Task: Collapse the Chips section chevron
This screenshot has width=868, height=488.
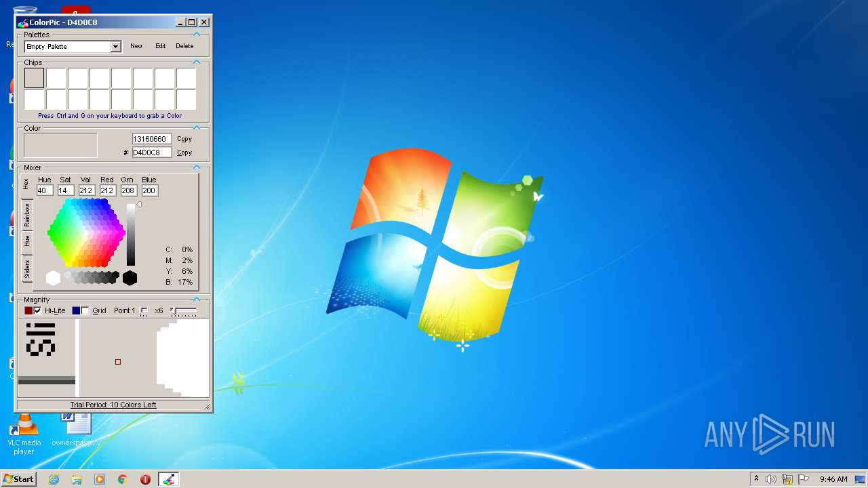Action: point(197,62)
